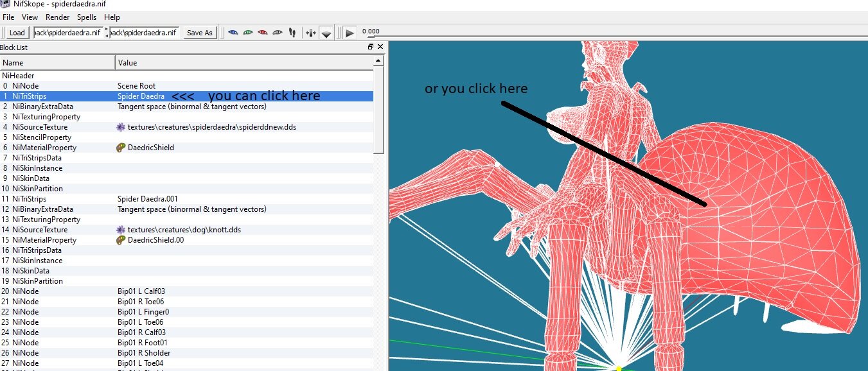This screenshot has height=371, width=868.
Task: Select block 18 NiSkinData
Action: point(186,270)
